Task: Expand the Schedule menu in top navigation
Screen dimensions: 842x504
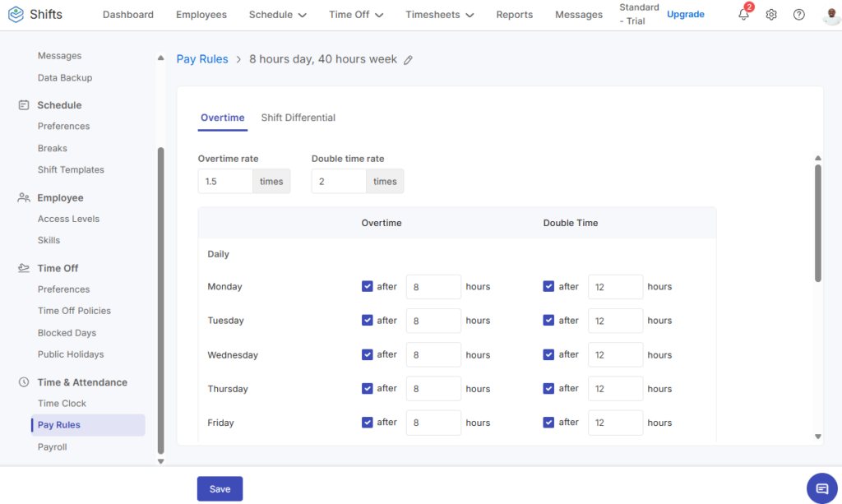Action: coord(278,15)
